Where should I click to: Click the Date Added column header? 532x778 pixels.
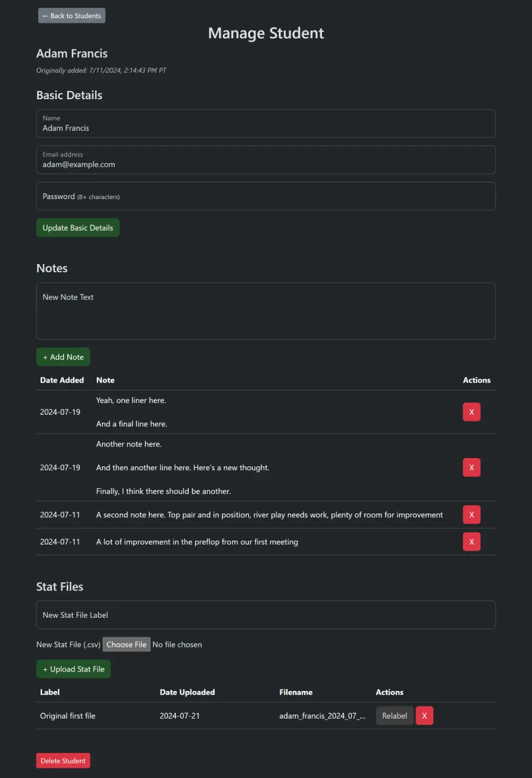tap(62, 380)
